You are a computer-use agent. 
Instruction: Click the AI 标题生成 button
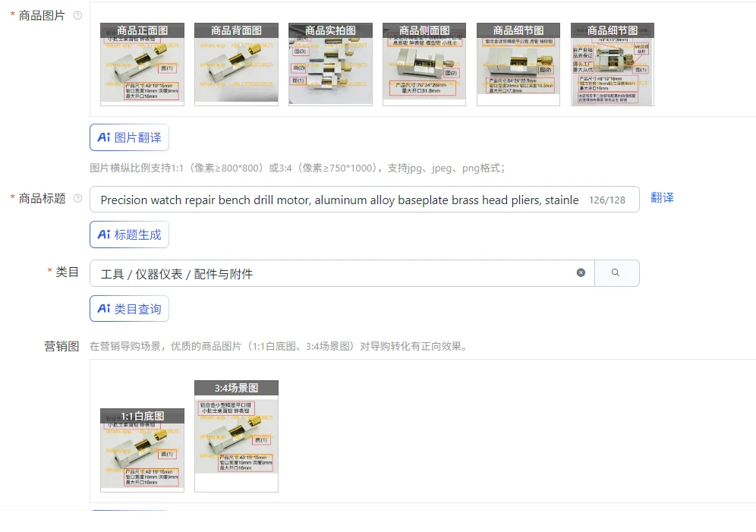coord(129,235)
